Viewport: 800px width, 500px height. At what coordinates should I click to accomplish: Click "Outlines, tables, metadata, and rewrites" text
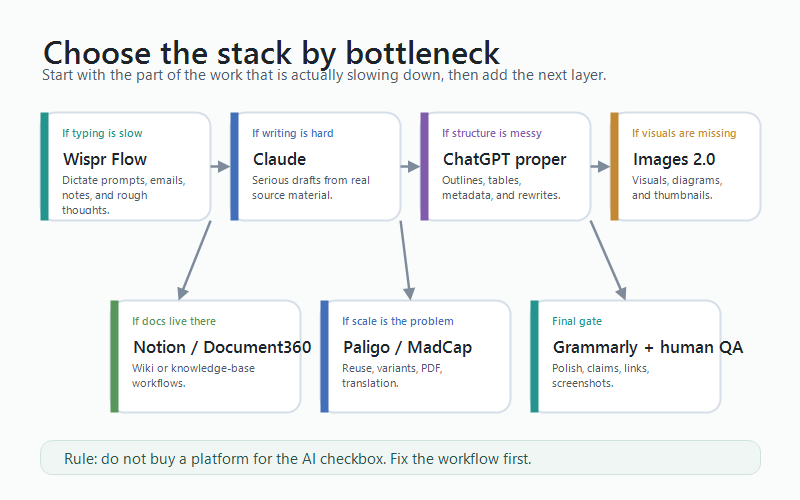(x=501, y=188)
